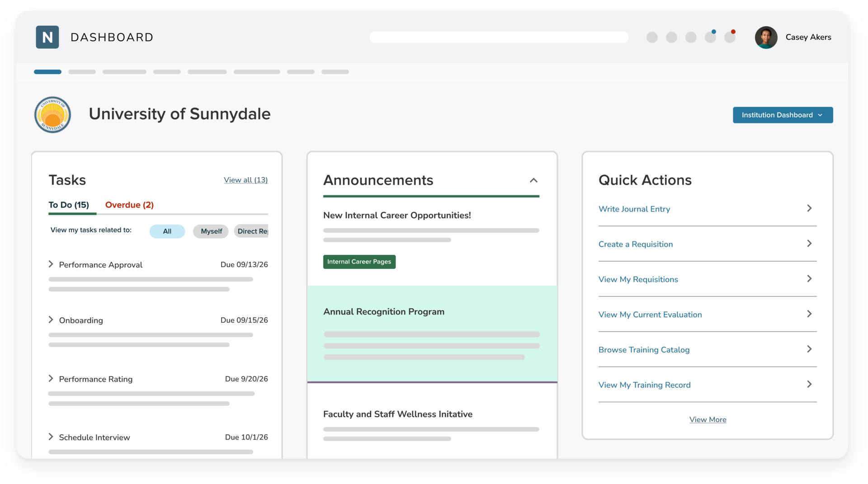Open Casey Akers profile avatar
The image size is (868, 484).
(766, 37)
